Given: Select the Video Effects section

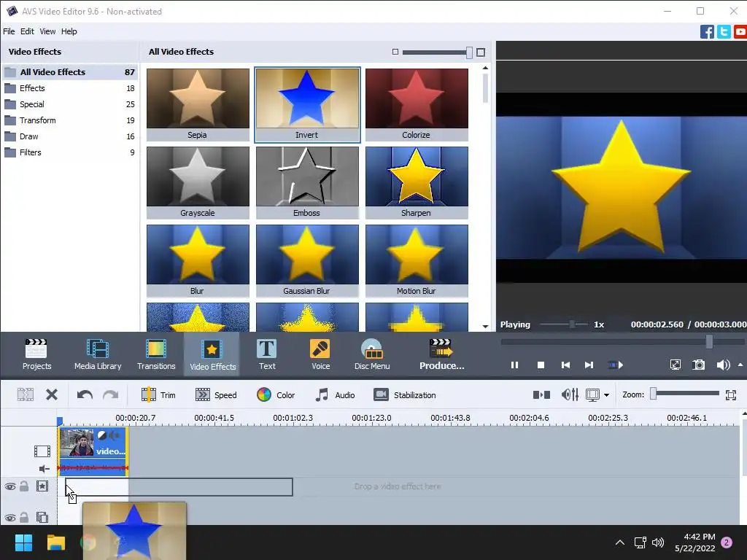Looking at the screenshot, I should coord(212,354).
